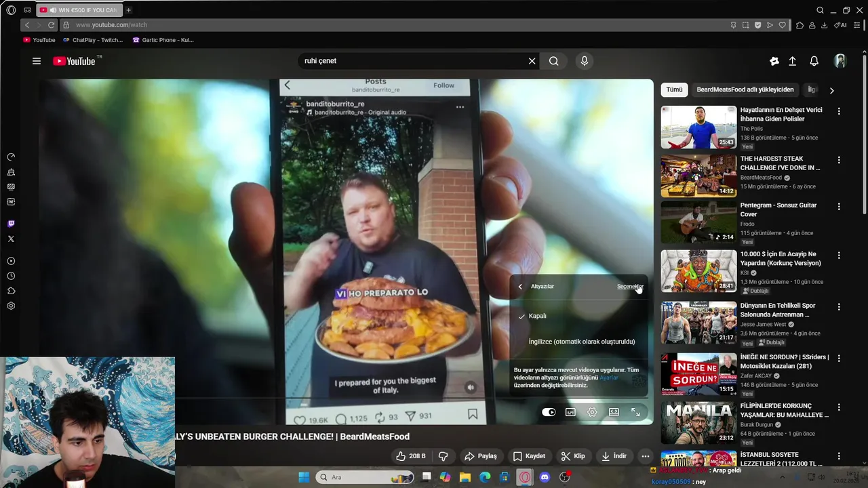Open X (Twitter) in Opera sidebar
The height and width of the screenshot is (488, 868).
(x=11, y=239)
